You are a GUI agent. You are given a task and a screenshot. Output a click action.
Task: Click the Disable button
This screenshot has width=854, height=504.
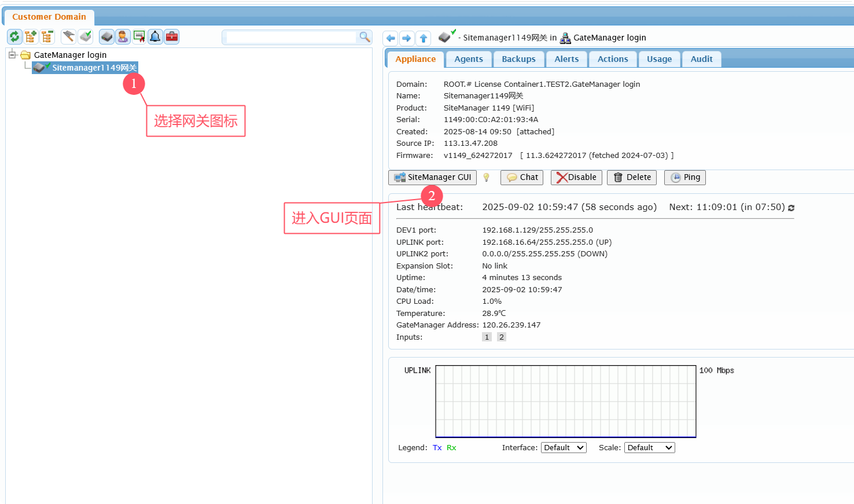pos(576,178)
